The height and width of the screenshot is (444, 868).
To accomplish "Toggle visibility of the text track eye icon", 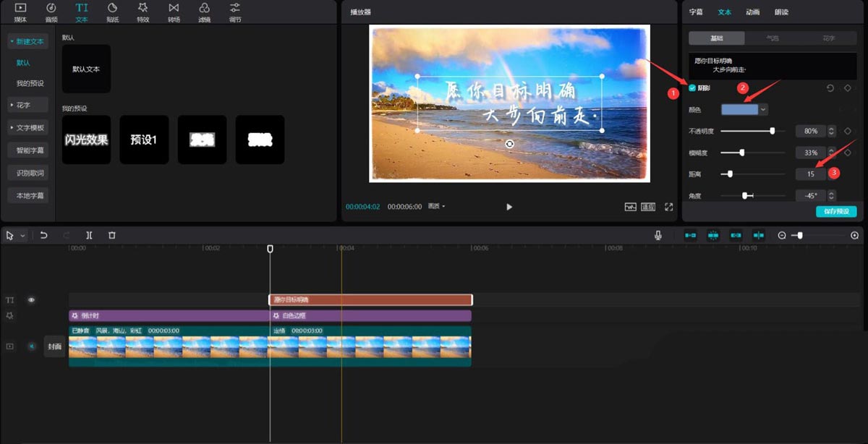I will coord(30,299).
